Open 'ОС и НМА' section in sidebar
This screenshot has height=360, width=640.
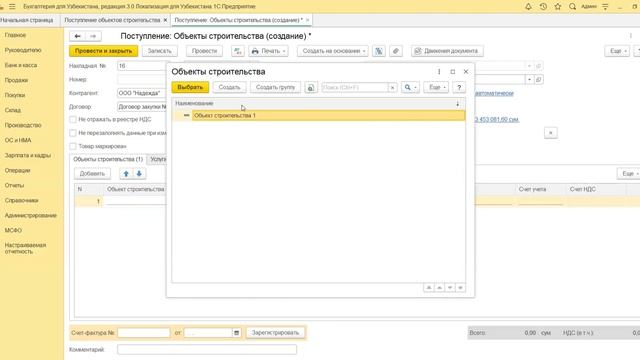click(18, 140)
